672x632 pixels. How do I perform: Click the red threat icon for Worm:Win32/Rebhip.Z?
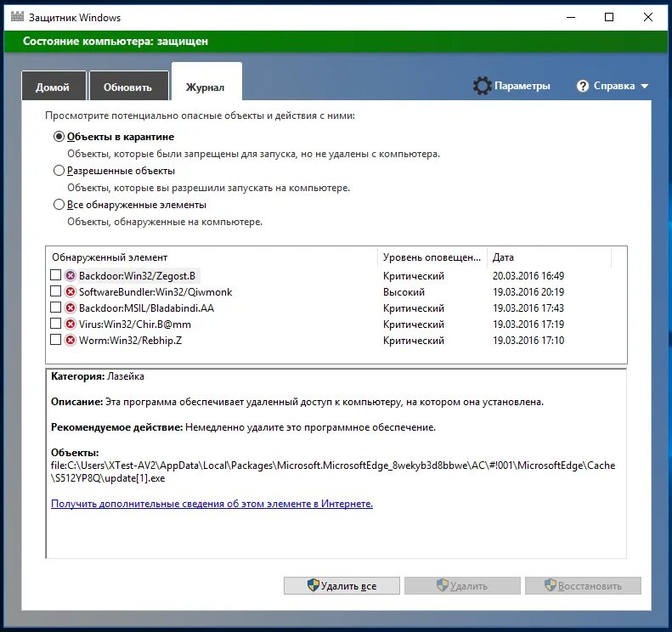coord(71,340)
